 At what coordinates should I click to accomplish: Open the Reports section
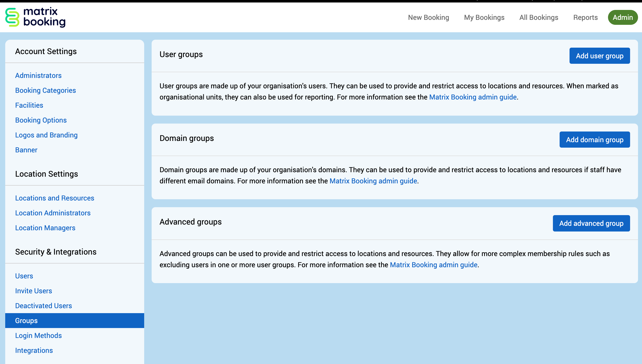click(585, 18)
